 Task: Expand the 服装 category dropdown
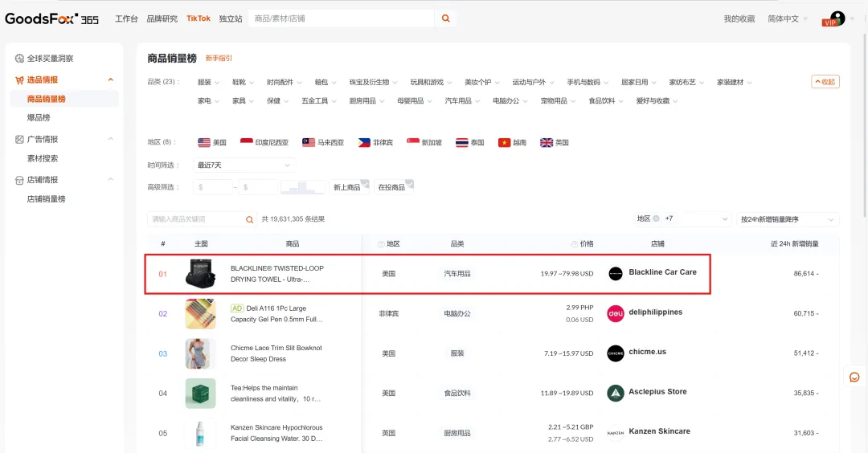(x=208, y=83)
